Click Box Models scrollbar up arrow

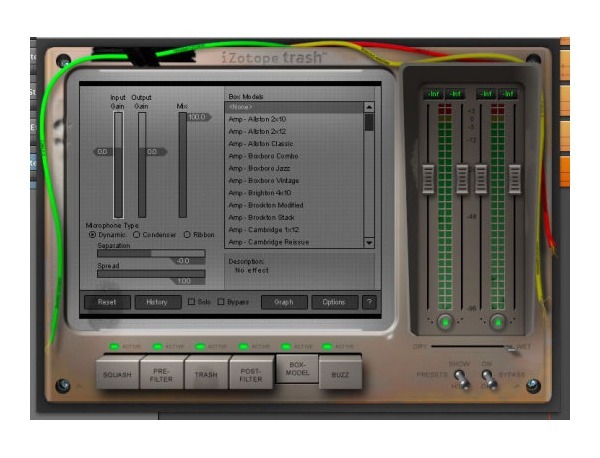(369, 107)
